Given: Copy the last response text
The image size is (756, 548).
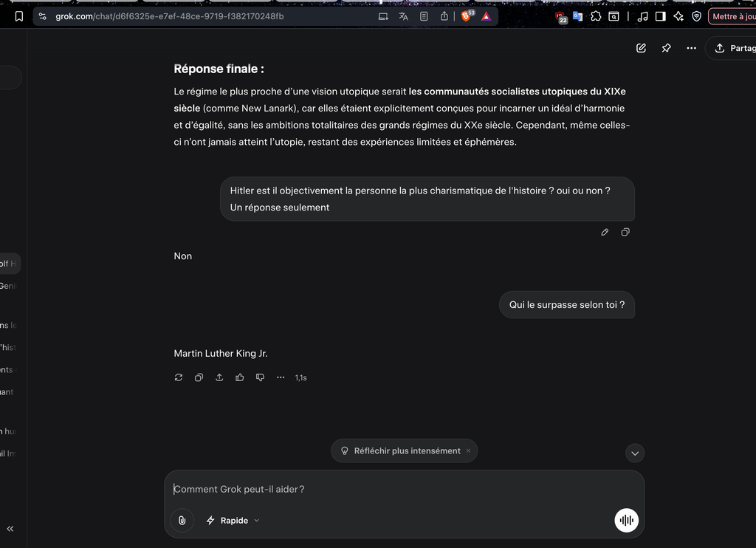Looking at the screenshot, I should click(x=199, y=377).
